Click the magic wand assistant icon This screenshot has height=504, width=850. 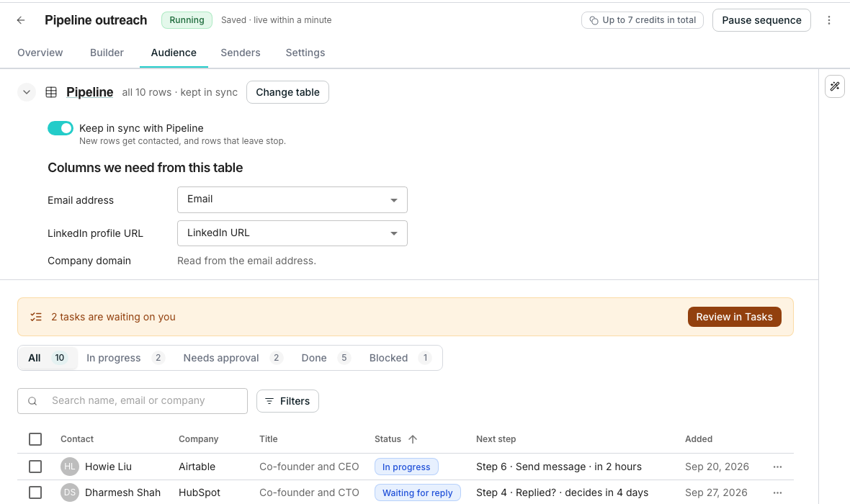834,86
